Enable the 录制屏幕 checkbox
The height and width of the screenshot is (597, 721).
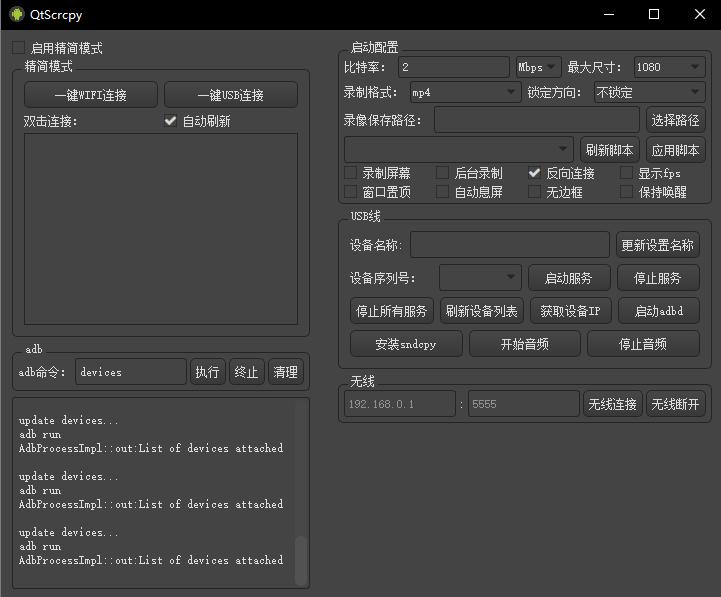(x=351, y=173)
